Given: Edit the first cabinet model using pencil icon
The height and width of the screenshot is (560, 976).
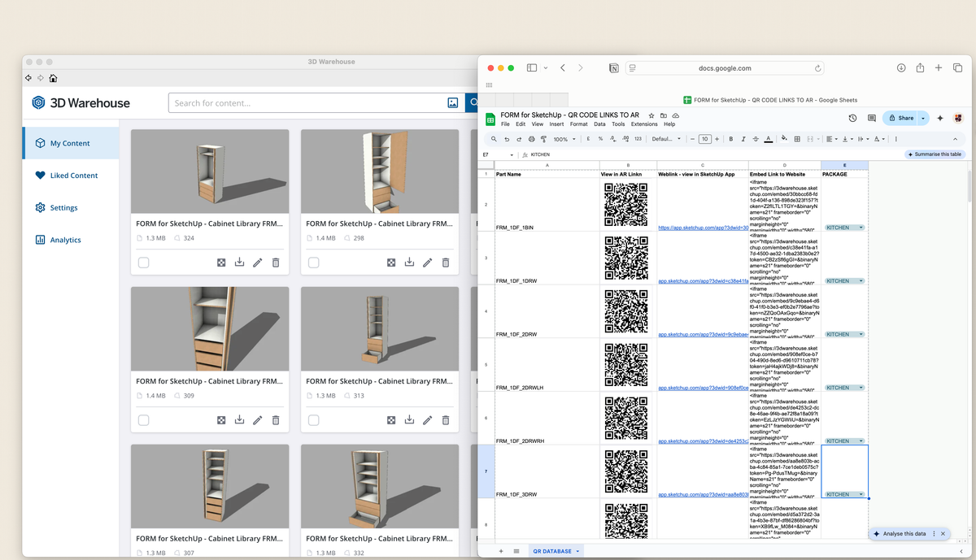Looking at the screenshot, I should click(258, 262).
